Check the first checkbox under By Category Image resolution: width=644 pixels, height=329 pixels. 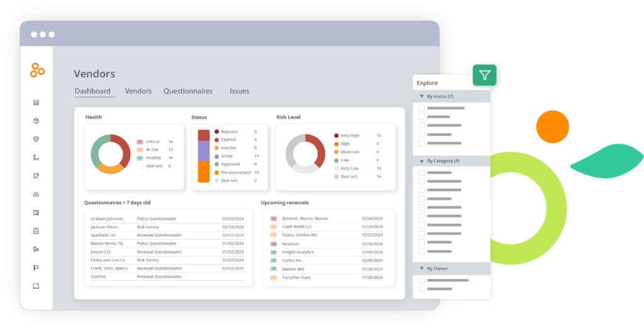(x=422, y=172)
